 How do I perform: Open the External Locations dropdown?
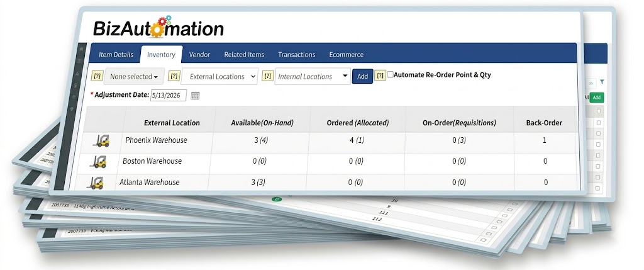pyautogui.click(x=219, y=76)
